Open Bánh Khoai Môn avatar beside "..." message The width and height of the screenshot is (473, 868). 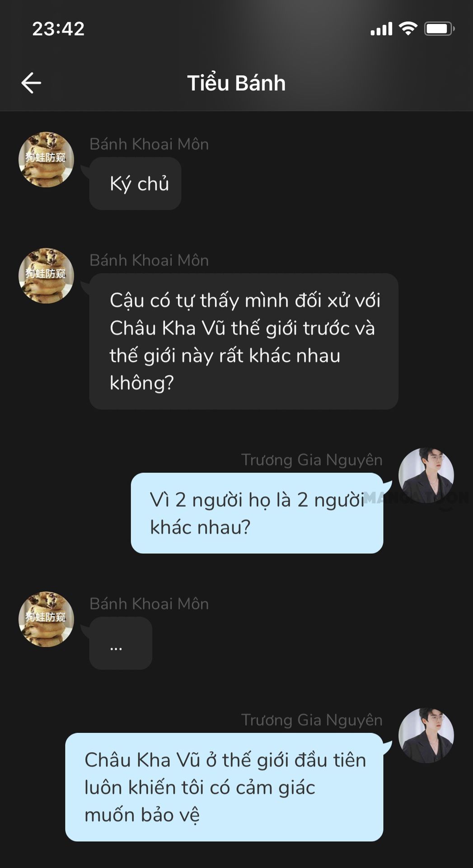click(x=46, y=619)
